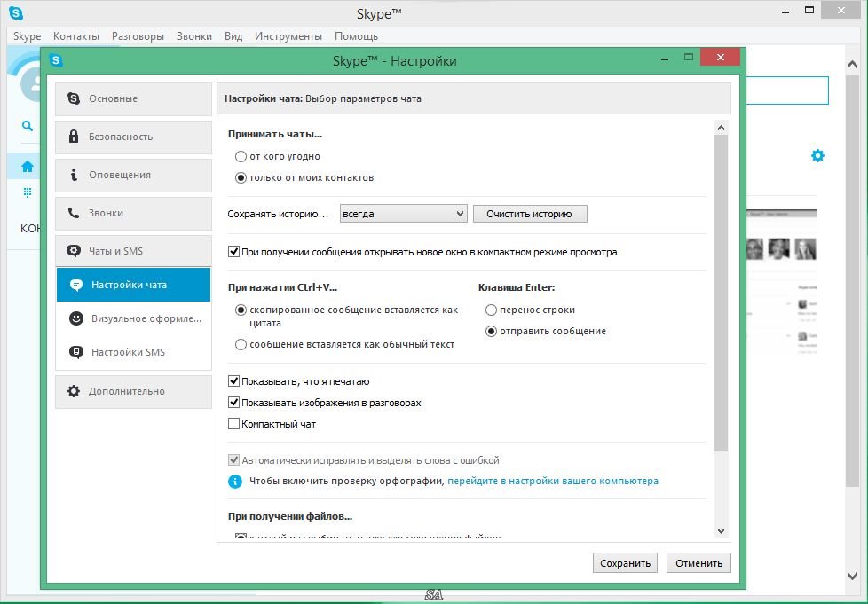Toggle 'Показывать, что я печатаю' checkbox
This screenshot has width=868, height=604.
[x=233, y=381]
